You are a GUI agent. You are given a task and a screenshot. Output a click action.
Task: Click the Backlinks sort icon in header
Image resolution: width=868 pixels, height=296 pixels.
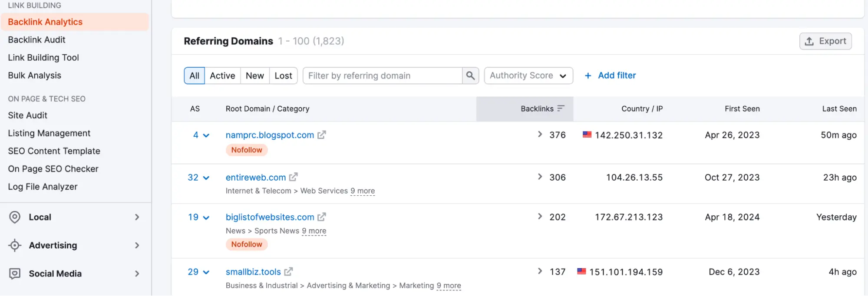561,109
